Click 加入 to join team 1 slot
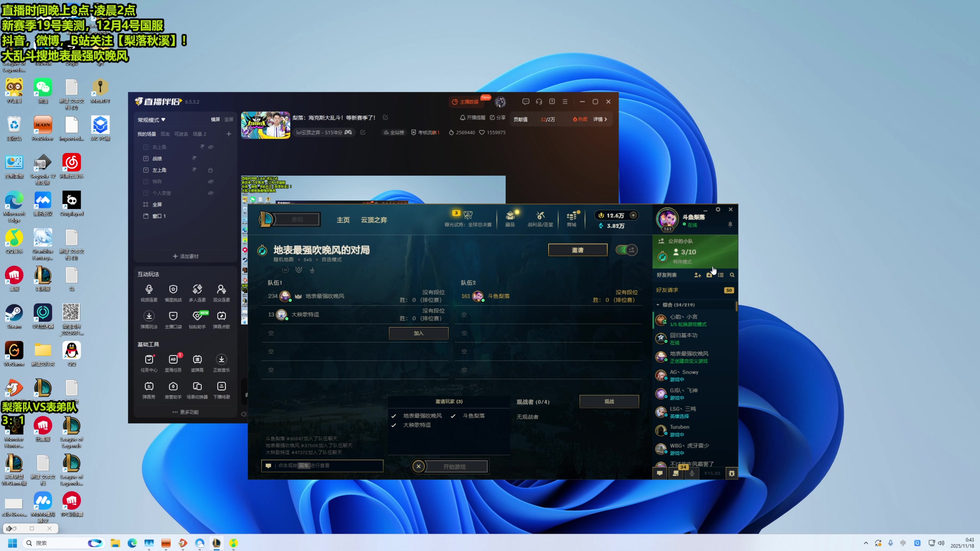980x551 pixels. [418, 333]
